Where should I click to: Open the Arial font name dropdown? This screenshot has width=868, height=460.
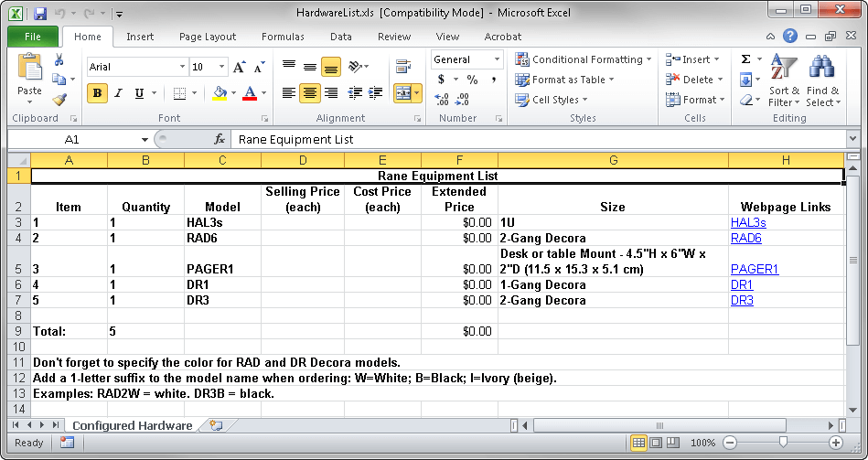(182, 67)
